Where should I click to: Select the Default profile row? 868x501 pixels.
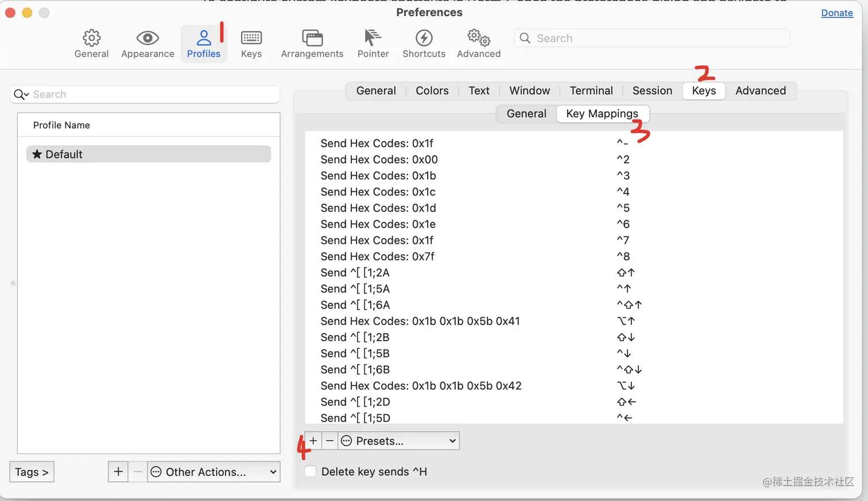(149, 154)
